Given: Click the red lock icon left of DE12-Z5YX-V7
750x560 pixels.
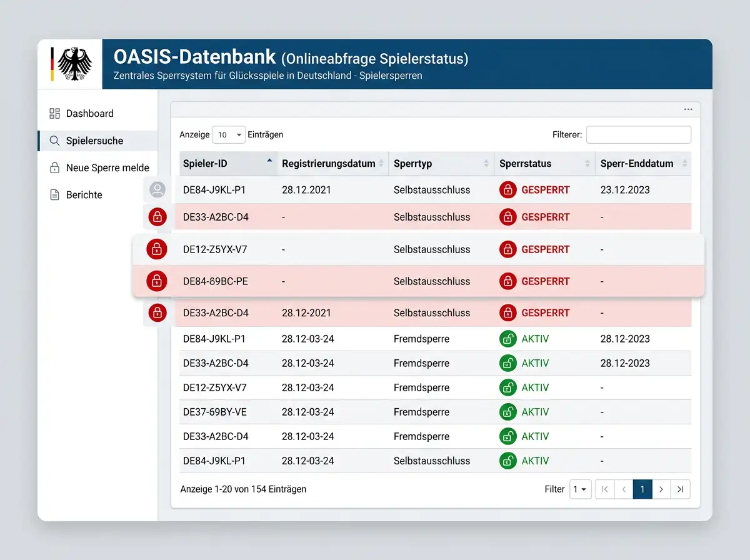Looking at the screenshot, I should [x=157, y=249].
